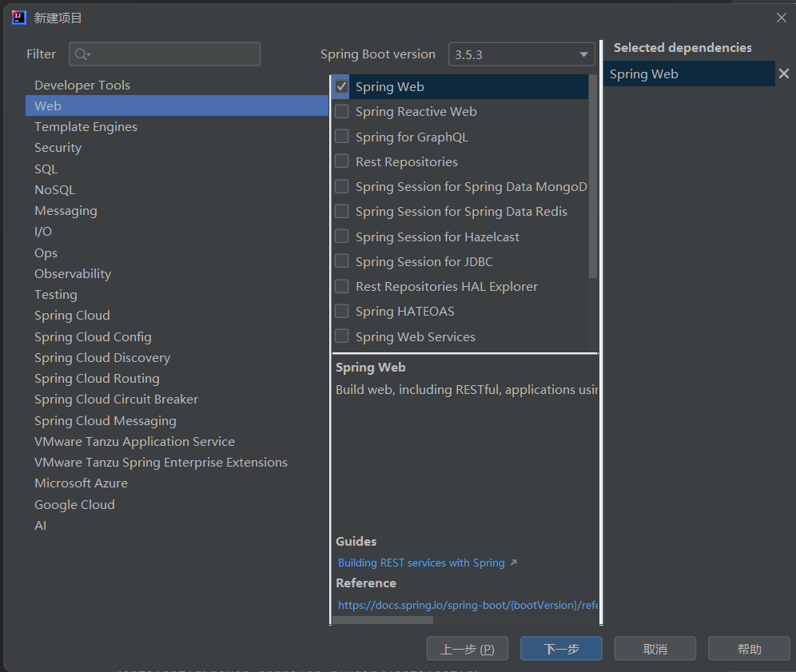Enable the Spring HATEOAS checkbox
This screenshot has height=672, width=796.
[341, 311]
